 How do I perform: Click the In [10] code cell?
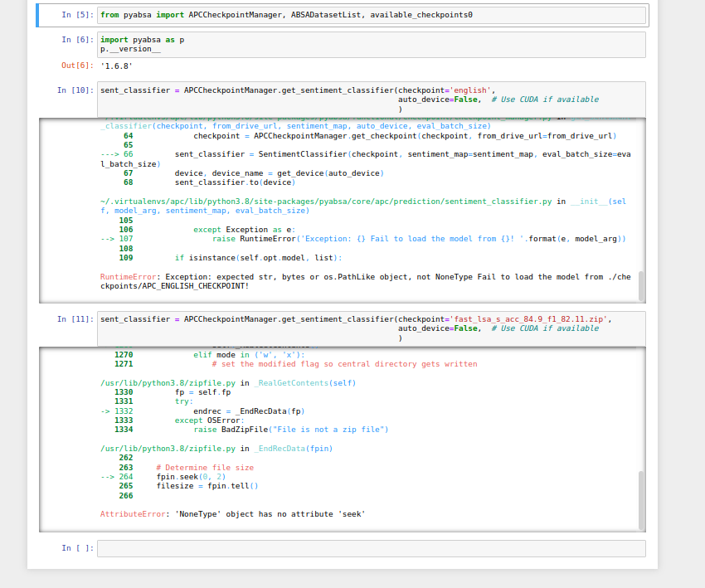[x=332, y=90]
